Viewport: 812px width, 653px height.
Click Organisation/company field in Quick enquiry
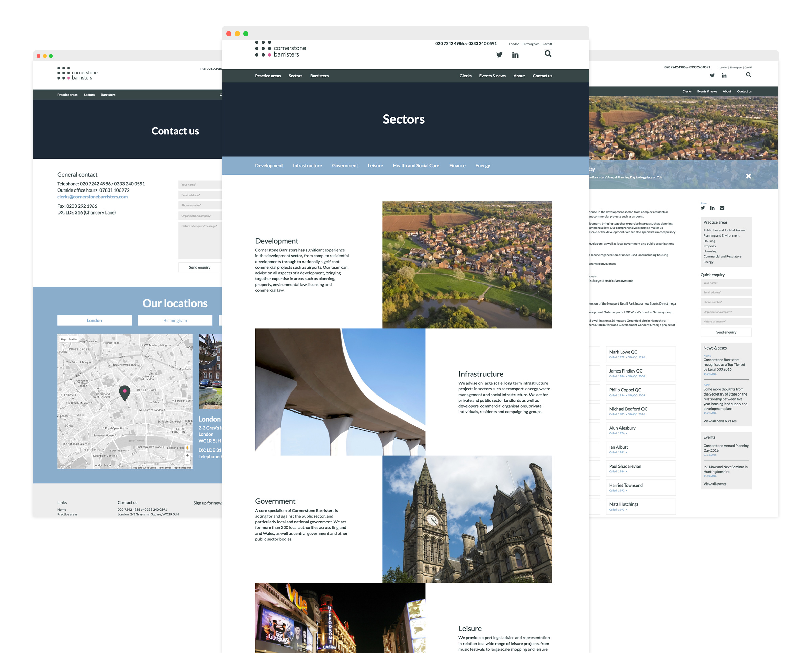pyautogui.click(x=726, y=312)
